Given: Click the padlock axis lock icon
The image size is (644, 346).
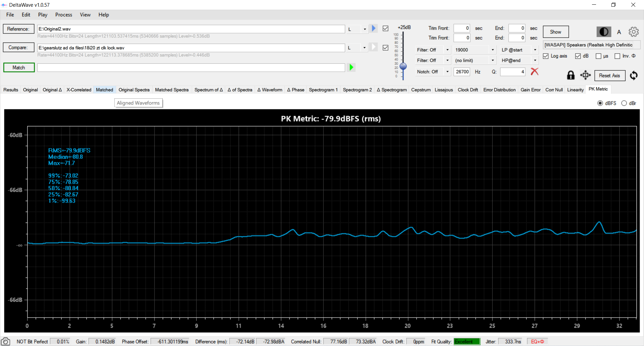Looking at the screenshot, I should click(571, 75).
